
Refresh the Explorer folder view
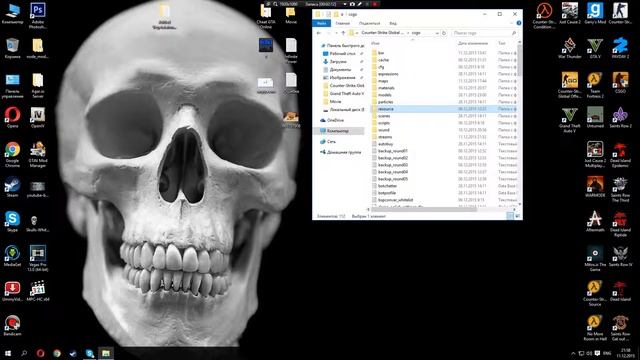(444, 33)
